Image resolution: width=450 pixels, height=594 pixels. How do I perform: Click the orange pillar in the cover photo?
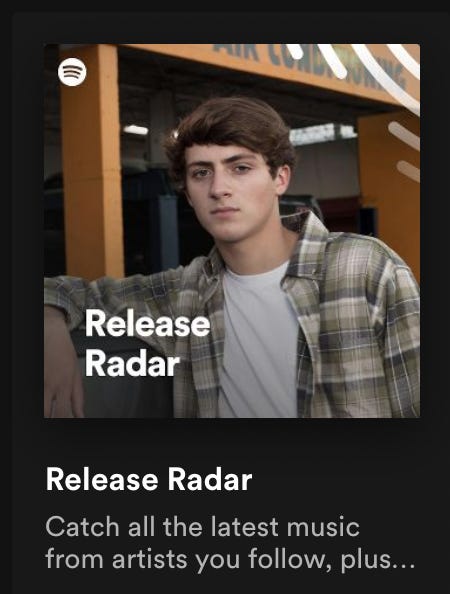point(92,161)
